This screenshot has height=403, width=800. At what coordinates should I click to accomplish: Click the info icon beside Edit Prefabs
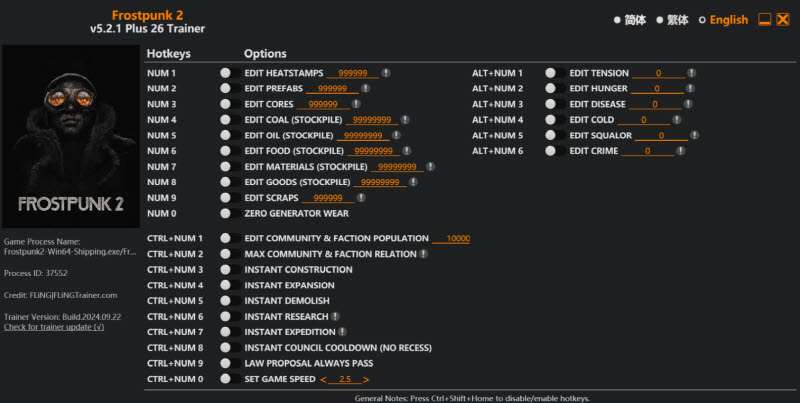click(x=365, y=89)
